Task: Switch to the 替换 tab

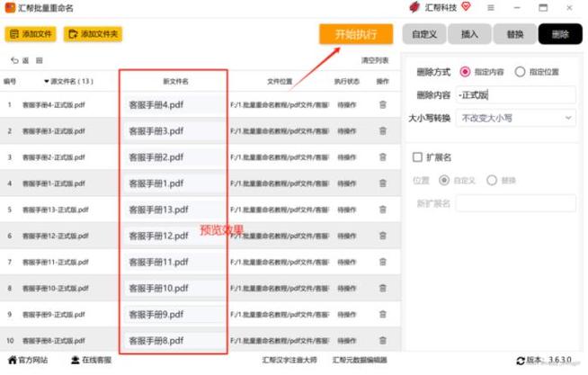Action: point(515,34)
